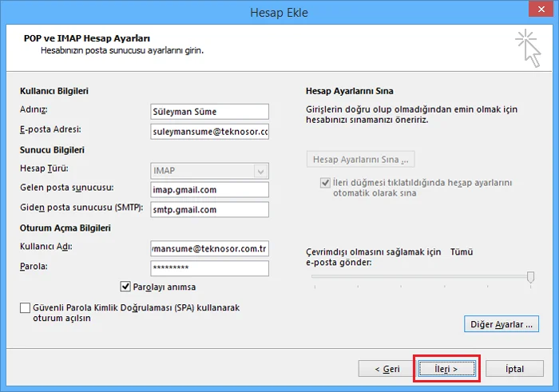Enable Güvenli Parola Kimlik Doğrulaması (SPA) checkbox

(x=24, y=307)
